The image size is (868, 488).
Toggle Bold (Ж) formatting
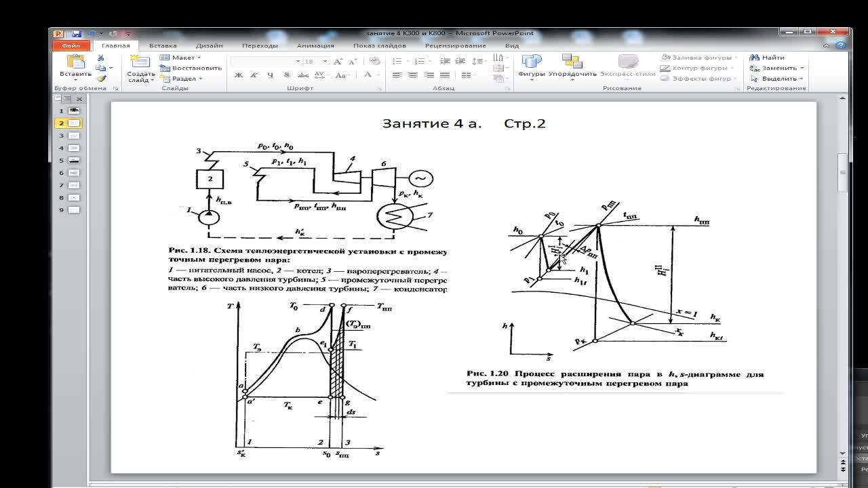point(239,75)
